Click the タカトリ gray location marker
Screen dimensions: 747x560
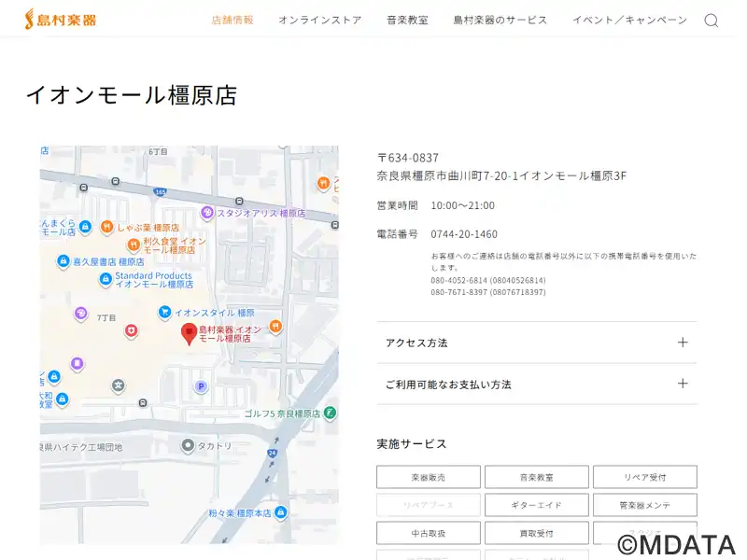pyautogui.click(x=189, y=445)
